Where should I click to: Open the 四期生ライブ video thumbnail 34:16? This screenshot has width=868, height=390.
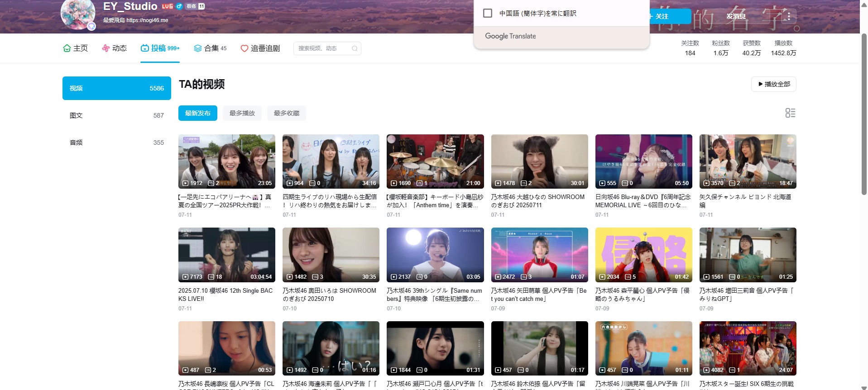pyautogui.click(x=331, y=162)
